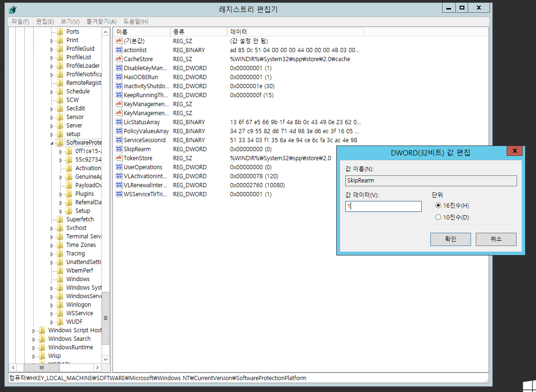Viewport: 536px width, 392px height.
Task: Open the 즐겨찾기(A) menu
Action: tap(101, 22)
